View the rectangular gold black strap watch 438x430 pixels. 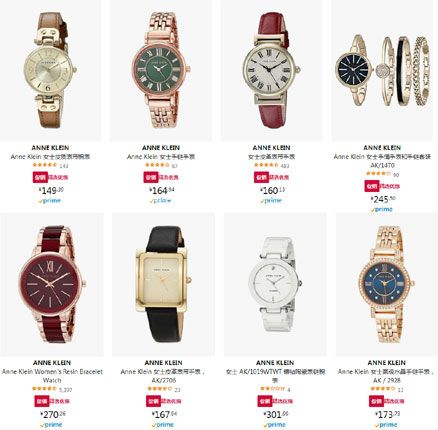[163, 285]
